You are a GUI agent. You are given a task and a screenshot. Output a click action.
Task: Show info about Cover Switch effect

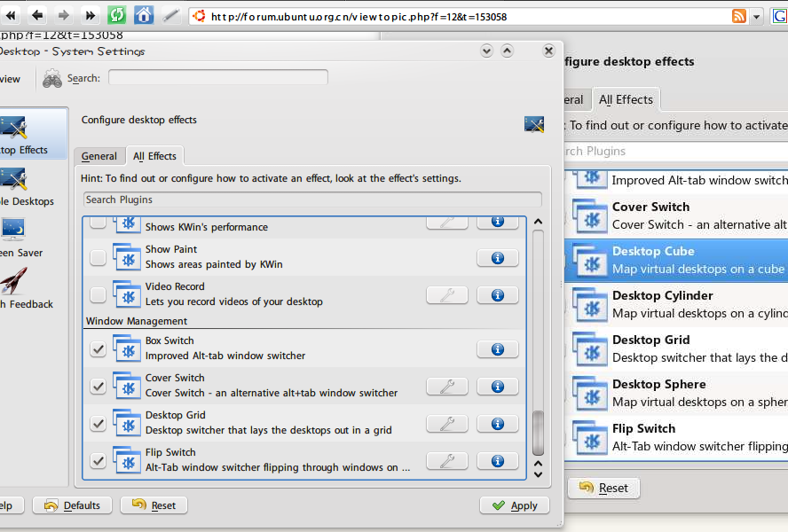point(498,387)
